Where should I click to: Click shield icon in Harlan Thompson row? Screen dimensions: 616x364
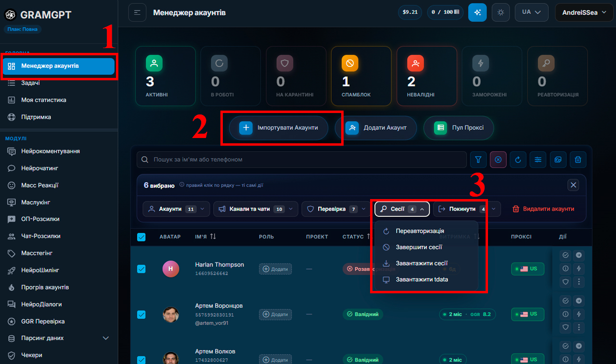(566, 282)
